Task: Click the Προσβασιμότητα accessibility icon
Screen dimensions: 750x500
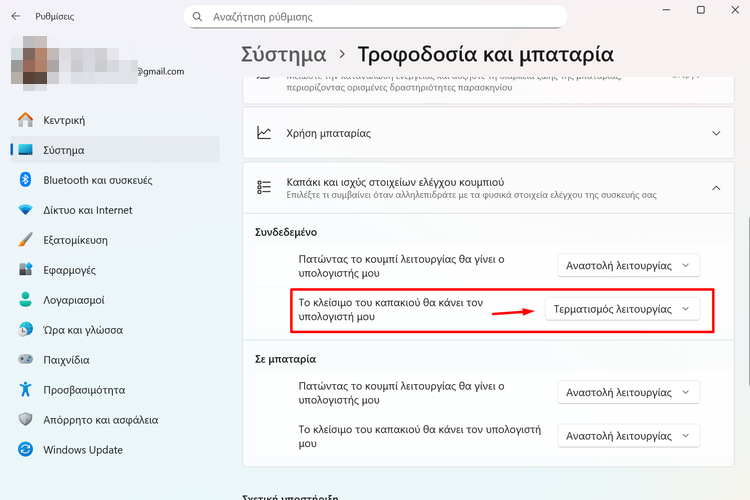Action: point(25,389)
